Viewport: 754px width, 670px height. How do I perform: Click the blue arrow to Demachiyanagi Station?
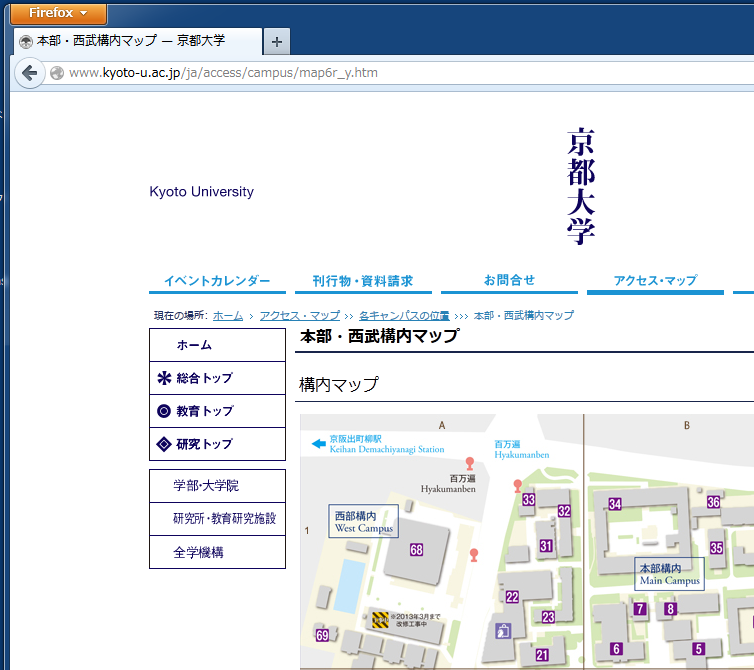pyautogui.click(x=318, y=443)
